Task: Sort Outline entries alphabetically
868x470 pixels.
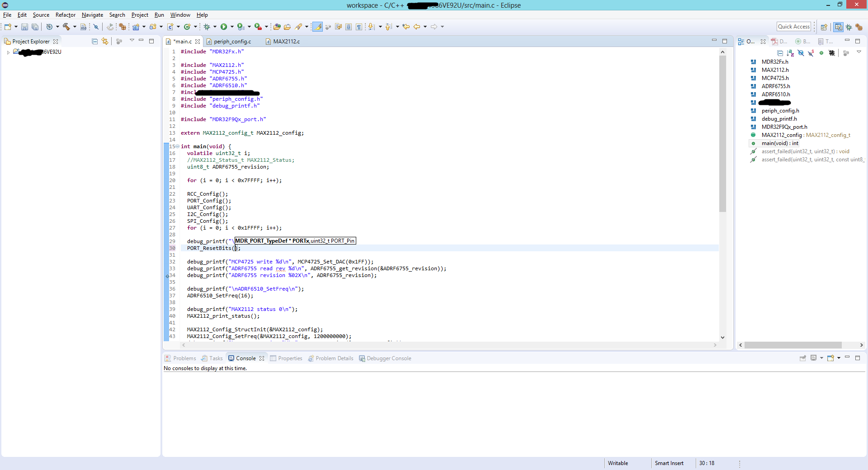Action: pyautogui.click(x=790, y=53)
